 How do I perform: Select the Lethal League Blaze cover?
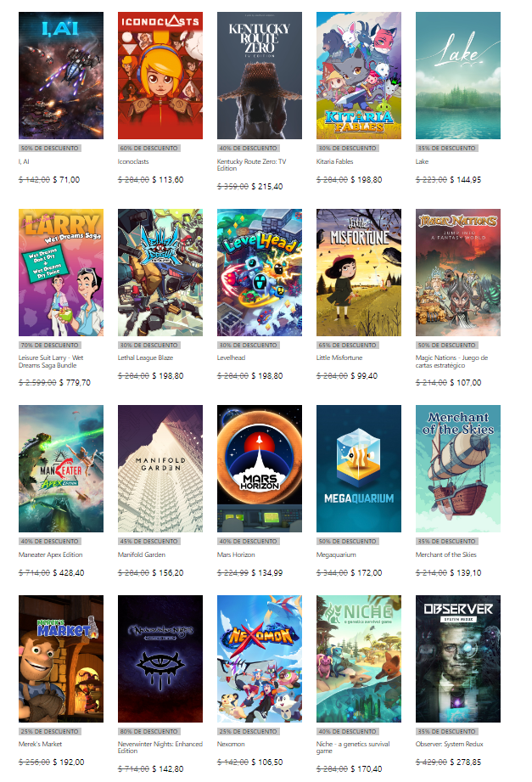pos(160,273)
